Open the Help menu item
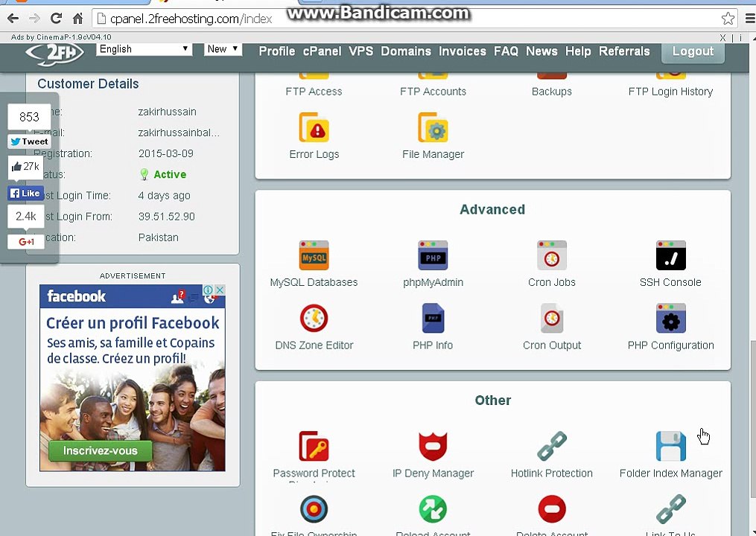 [578, 51]
